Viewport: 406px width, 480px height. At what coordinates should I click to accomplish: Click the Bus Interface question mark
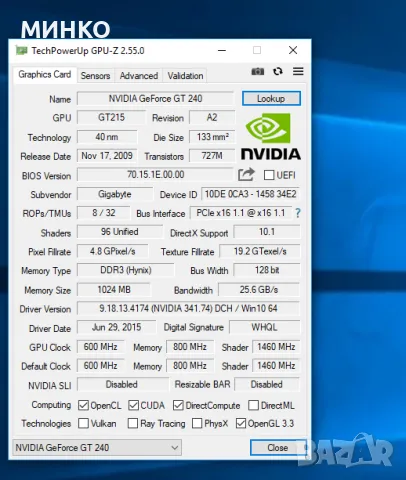298,213
